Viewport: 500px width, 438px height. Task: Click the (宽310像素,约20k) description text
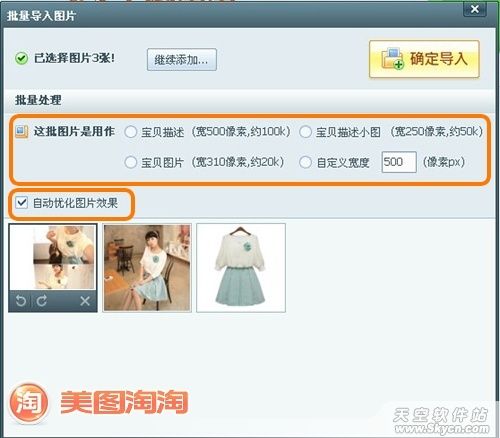point(238,162)
